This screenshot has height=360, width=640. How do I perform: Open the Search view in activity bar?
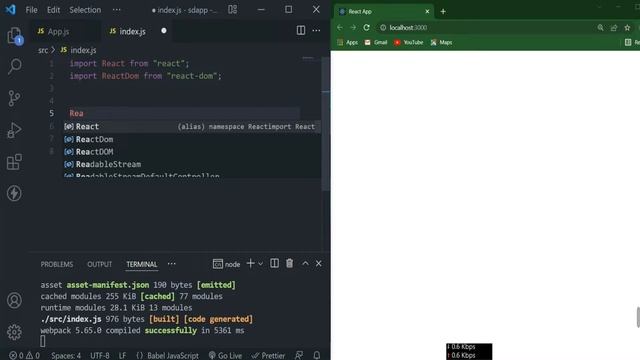point(14,66)
